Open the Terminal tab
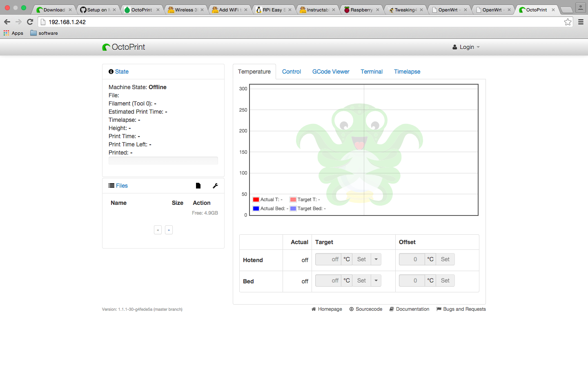Screen dimensions: 588x368 click(x=372, y=72)
